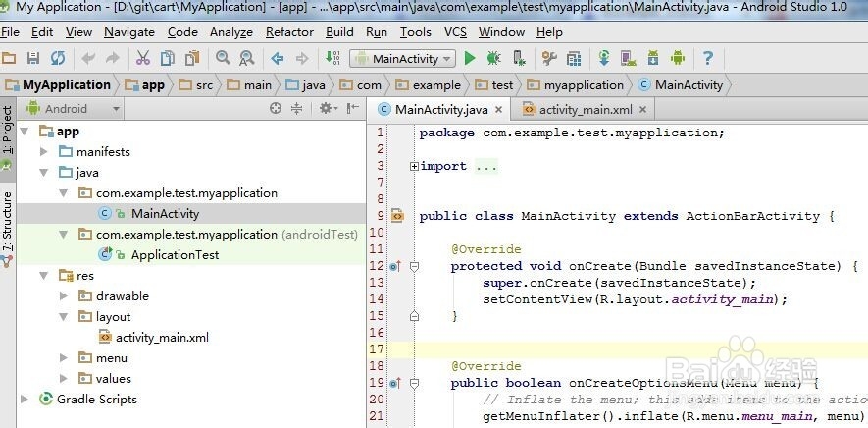868x428 pixels.
Task: Click the Help question mark icon
Action: (x=707, y=58)
